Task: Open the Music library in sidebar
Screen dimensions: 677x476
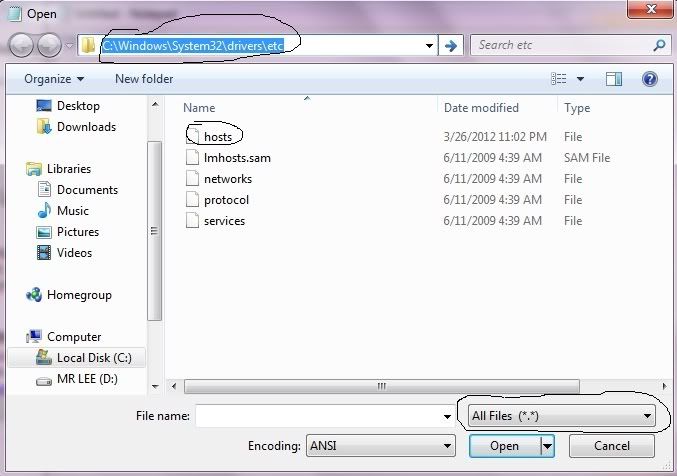Action: (x=72, y=211)
